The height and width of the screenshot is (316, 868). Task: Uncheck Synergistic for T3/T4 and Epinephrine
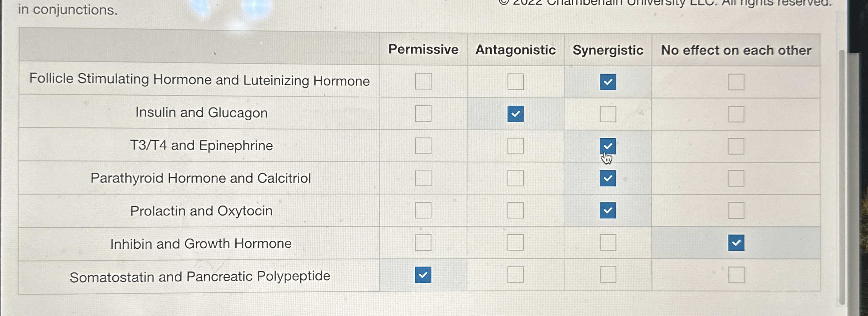point(608,146)
